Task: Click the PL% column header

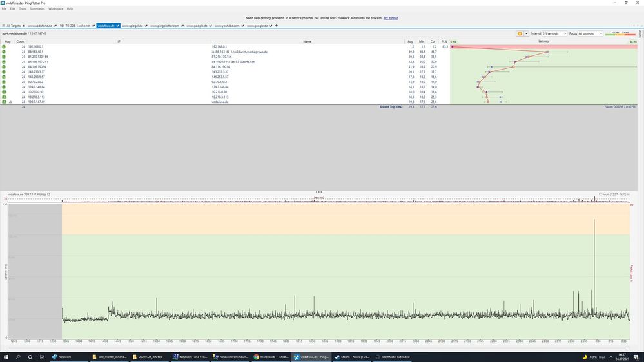Action: pyautogui.click(x=444, y=41)
